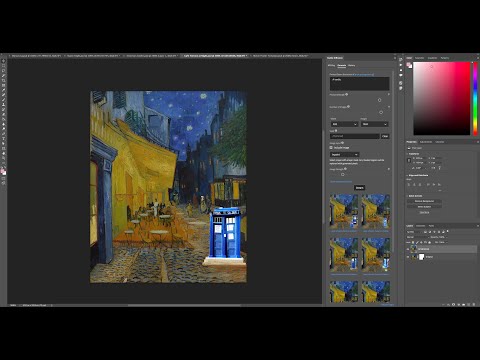Click the delete layer trash icon

tap(474, 305)
